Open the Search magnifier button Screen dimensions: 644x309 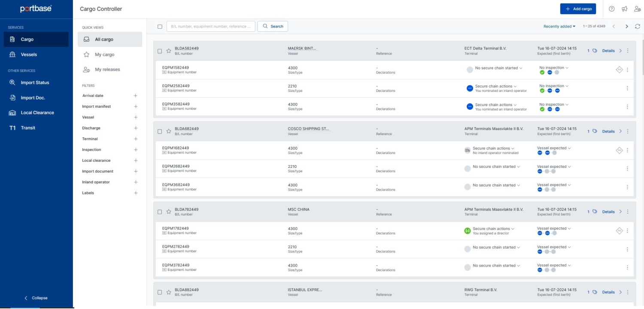[x=273, y=26]
